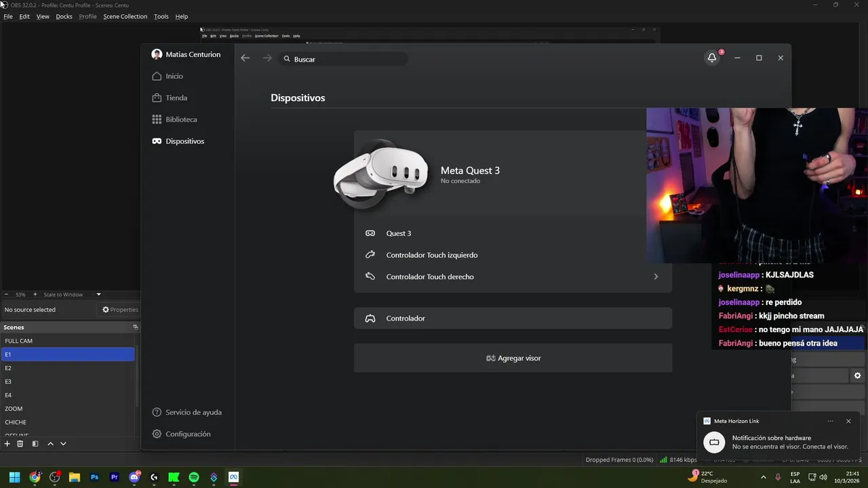Open the Scale to Window dropdown

point(72,294)
